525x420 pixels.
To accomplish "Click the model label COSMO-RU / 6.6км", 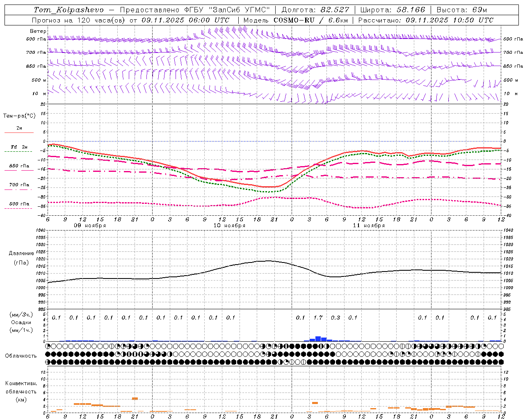I will (311, 20).
